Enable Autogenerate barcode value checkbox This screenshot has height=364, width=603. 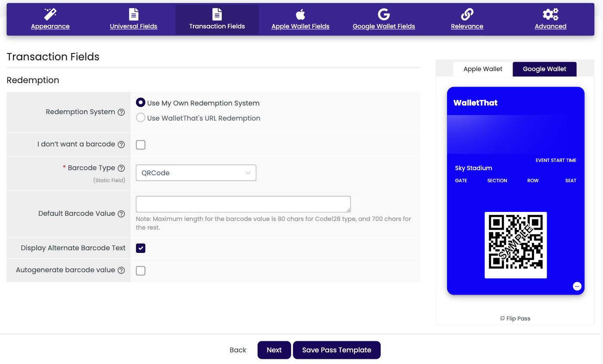point(140,271)
